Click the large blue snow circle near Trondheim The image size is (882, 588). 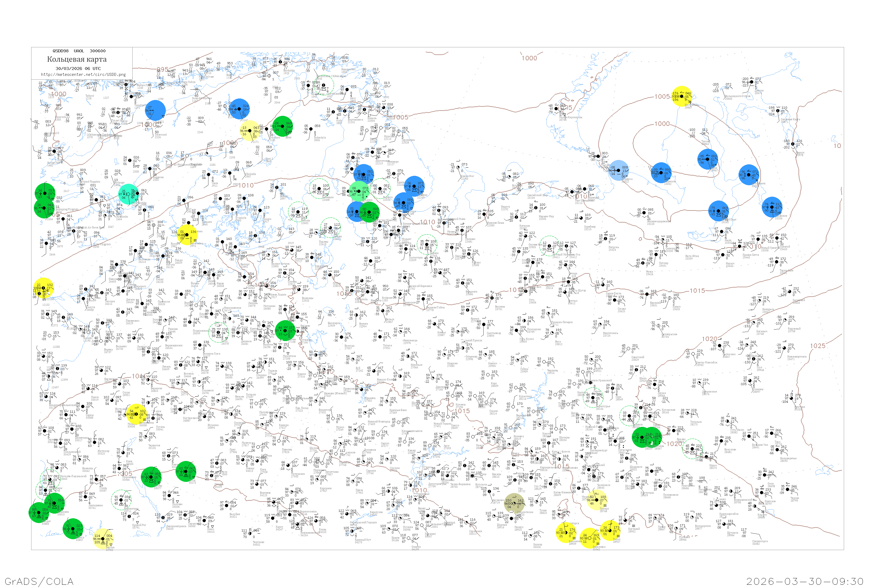pyautogui.click(x=155, y=110)
